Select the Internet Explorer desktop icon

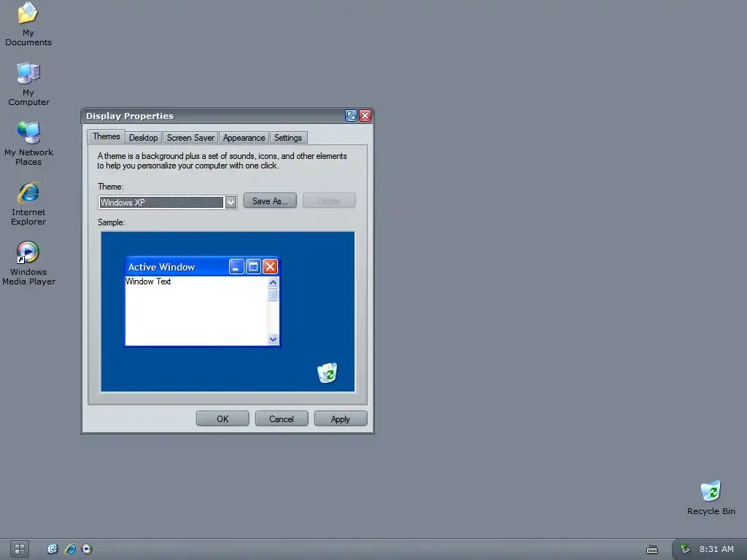(28, 203)
